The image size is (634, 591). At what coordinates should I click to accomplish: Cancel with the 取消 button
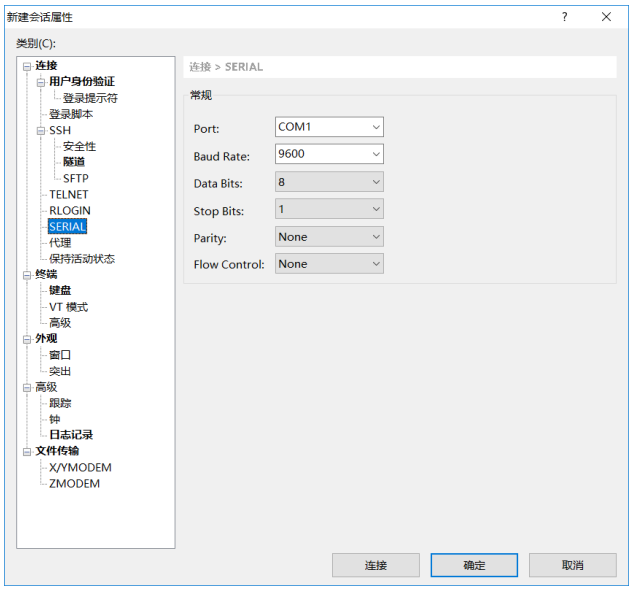coord(573,565)
